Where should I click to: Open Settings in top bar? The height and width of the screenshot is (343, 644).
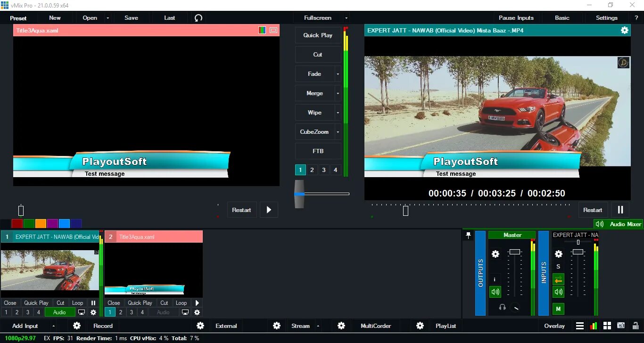[606, 18]
